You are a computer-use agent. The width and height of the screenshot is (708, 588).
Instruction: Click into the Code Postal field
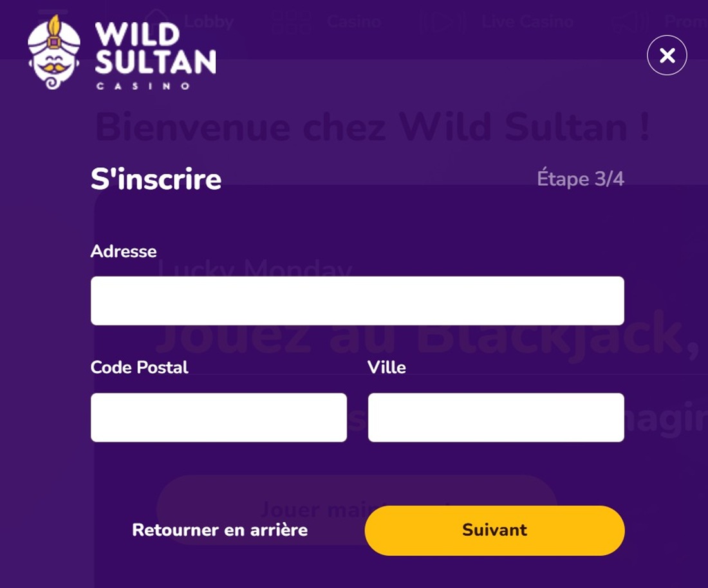point(219,418)
